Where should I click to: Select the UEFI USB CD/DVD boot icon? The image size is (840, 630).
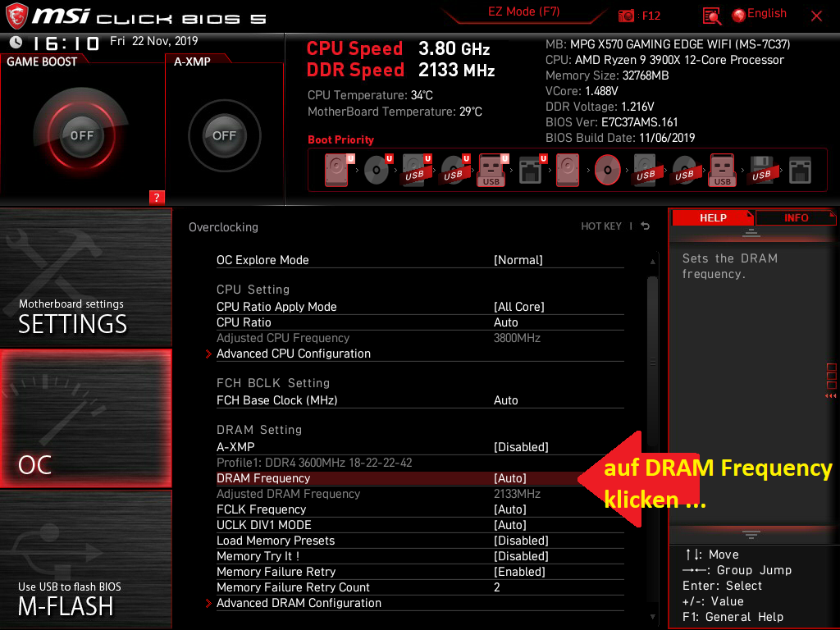click(454, 171)
